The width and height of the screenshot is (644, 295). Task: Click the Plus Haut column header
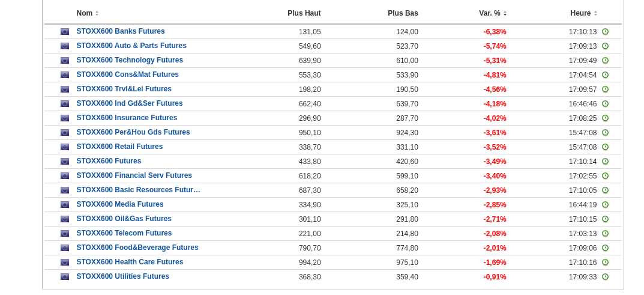click(x=304, y=13)
